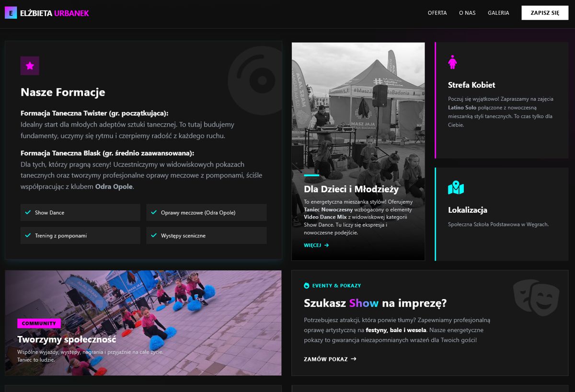Image resolution: width=575 pixels, height=392 pixels.
Task: Click the Występy sceniczne checkmark item
Action: pos(206,235)
